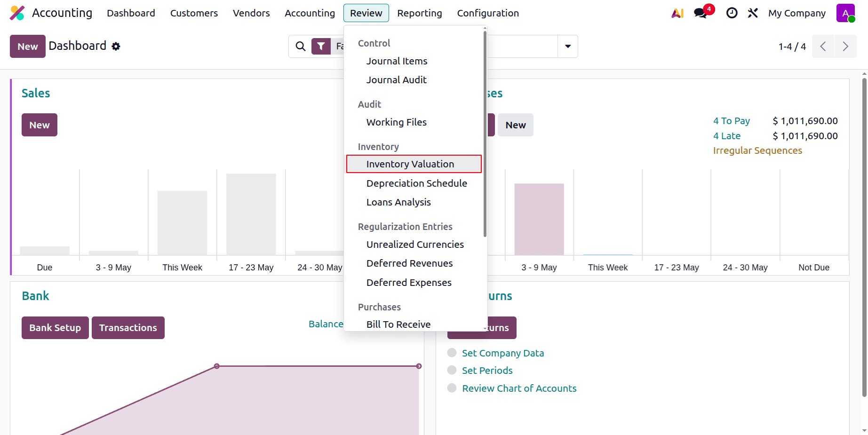The height and width of the screenshot is (435, 868).
Task: Click Review Chart of Accounts step
Action: click(519, 388)
